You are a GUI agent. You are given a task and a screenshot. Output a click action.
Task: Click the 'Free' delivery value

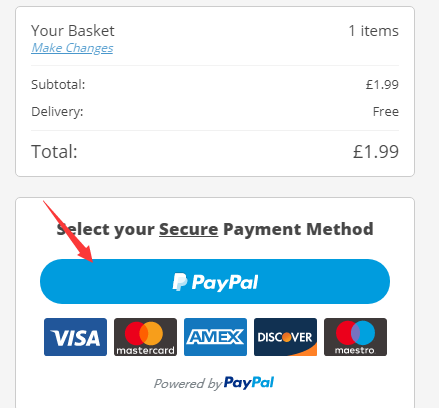pos(386,111)
